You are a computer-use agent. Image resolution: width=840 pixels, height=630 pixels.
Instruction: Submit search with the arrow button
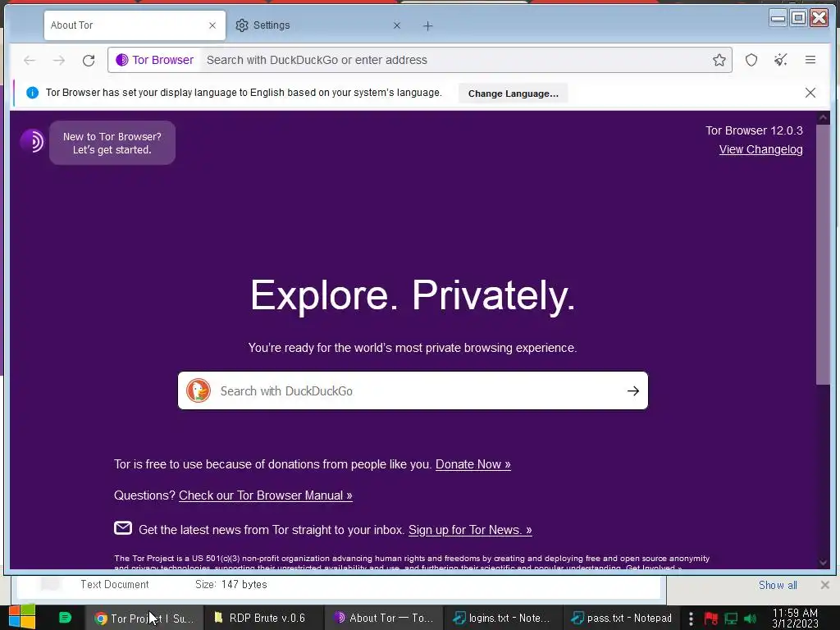(x=632, y=391)
